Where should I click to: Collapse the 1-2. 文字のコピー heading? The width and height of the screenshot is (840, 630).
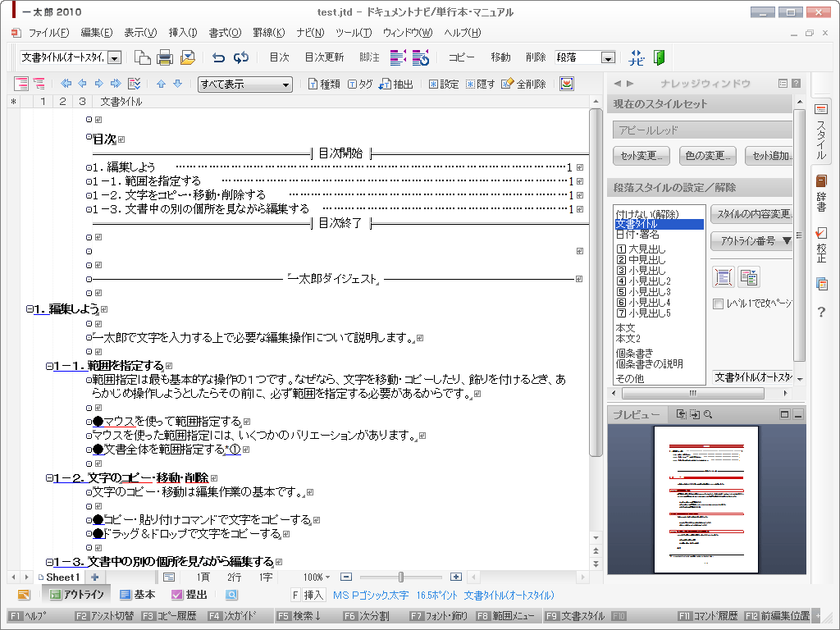coord(48,478)
